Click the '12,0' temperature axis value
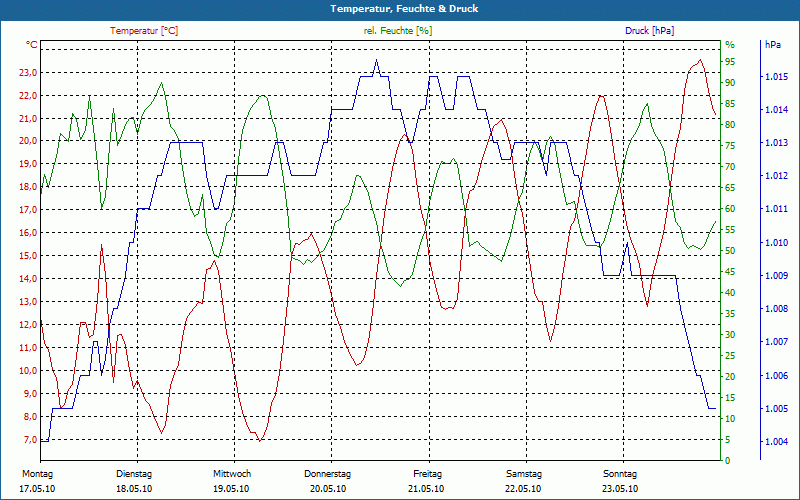Screen dimensions: 800x500 (x=28, y=324)
